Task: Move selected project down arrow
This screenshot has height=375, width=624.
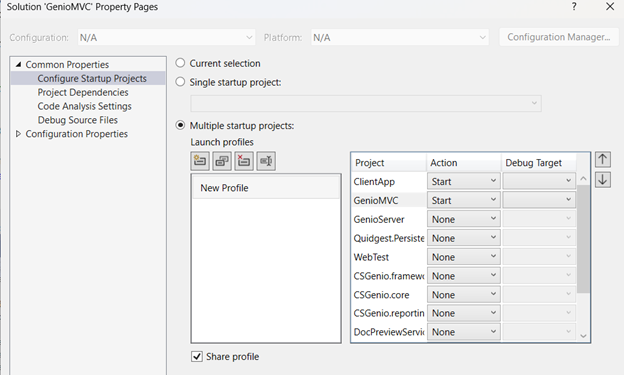Action: (x=603, y=180)
